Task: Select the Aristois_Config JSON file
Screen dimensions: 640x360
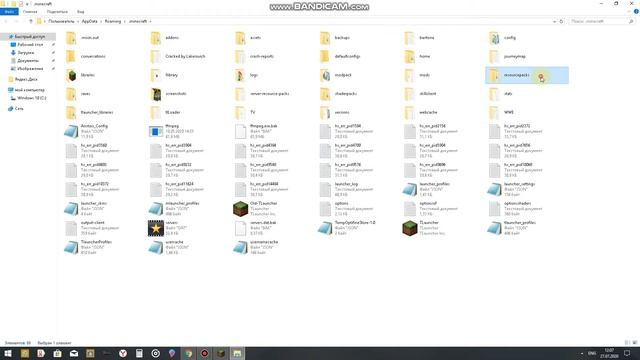Action: 87,131
